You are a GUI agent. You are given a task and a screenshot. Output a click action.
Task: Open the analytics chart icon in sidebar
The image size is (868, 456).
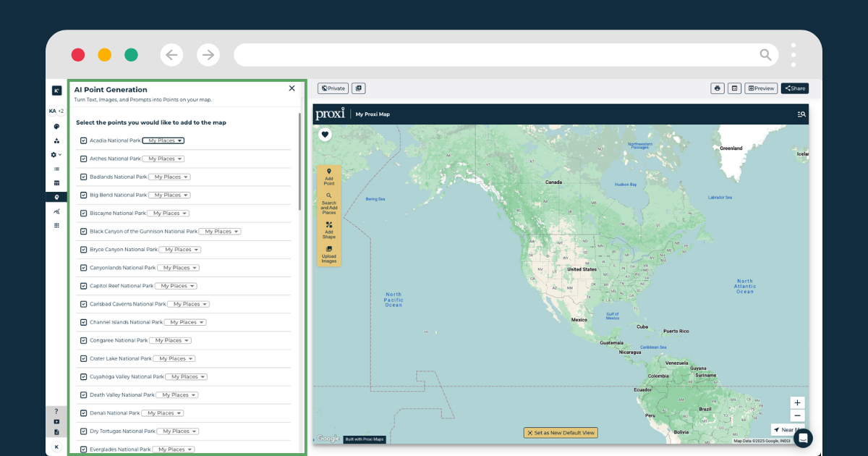[56, 211]
